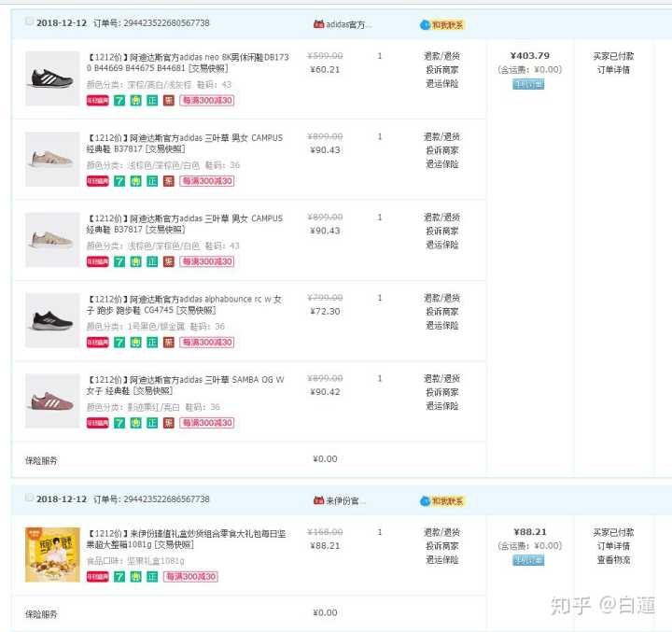Click the Tmall icon beside 来伊份 store name
Viewport: 672px width, 632px height.
coord(318,501)
